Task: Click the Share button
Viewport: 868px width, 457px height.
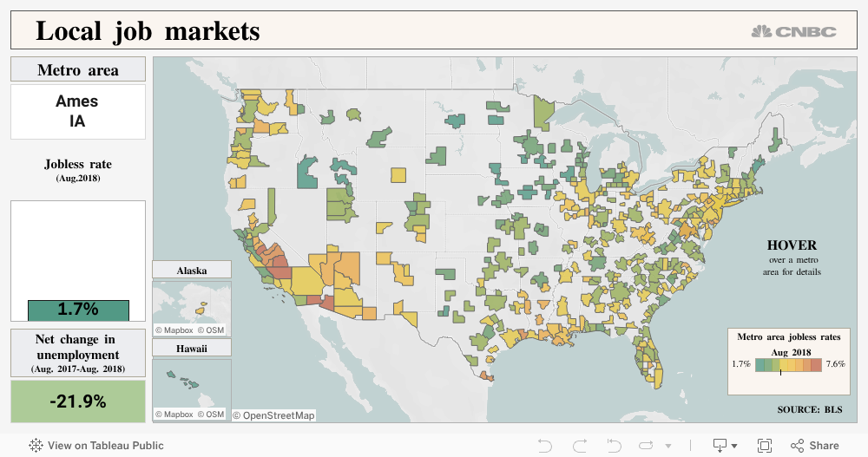Action: 815,446
